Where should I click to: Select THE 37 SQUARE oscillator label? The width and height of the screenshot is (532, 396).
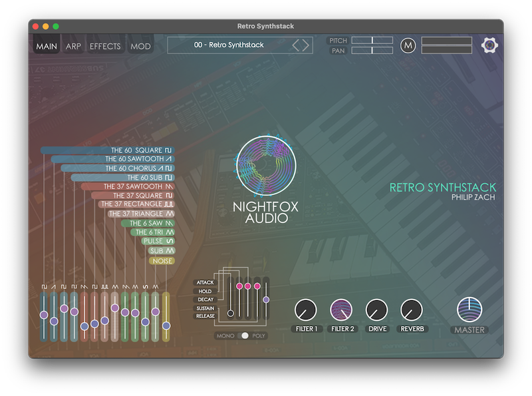[x=132, y=195]
